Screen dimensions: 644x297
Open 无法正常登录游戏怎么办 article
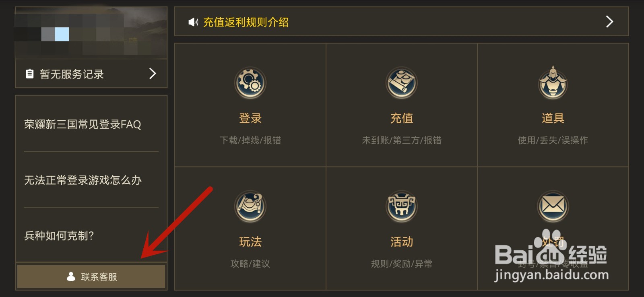point(83,180)
